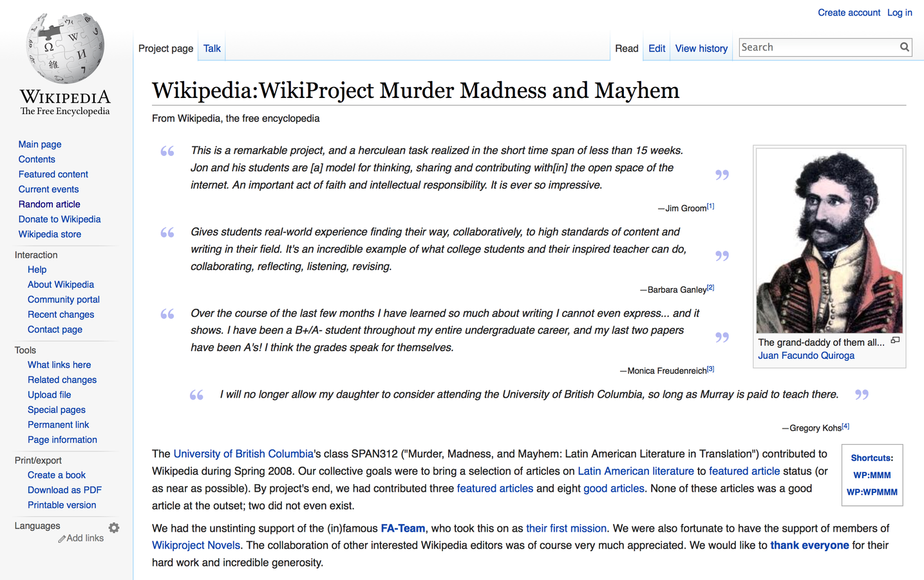924x580 pixels.
Task: Open the Wikiproject Novels link
Action: (x=196, y=545)
